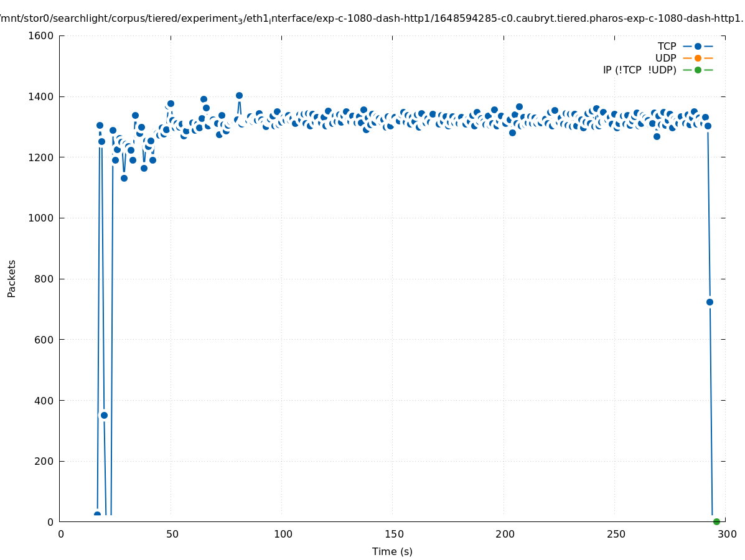Click the TCP data point near 725 packets

[710, 302]
